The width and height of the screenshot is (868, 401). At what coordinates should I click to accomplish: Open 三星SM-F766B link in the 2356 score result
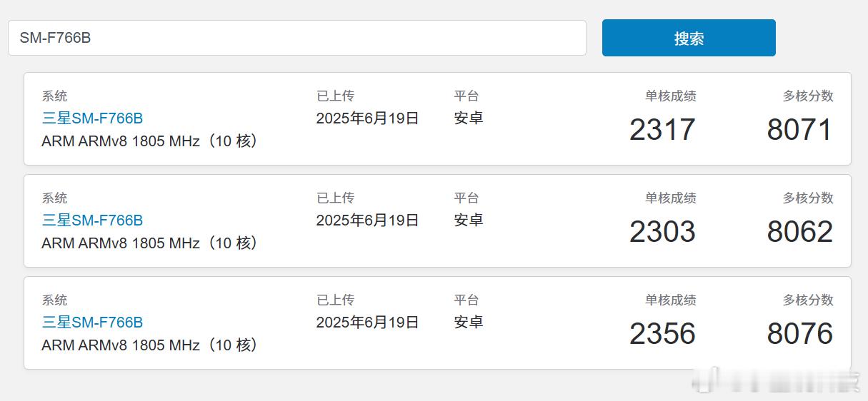click(92, 323)
